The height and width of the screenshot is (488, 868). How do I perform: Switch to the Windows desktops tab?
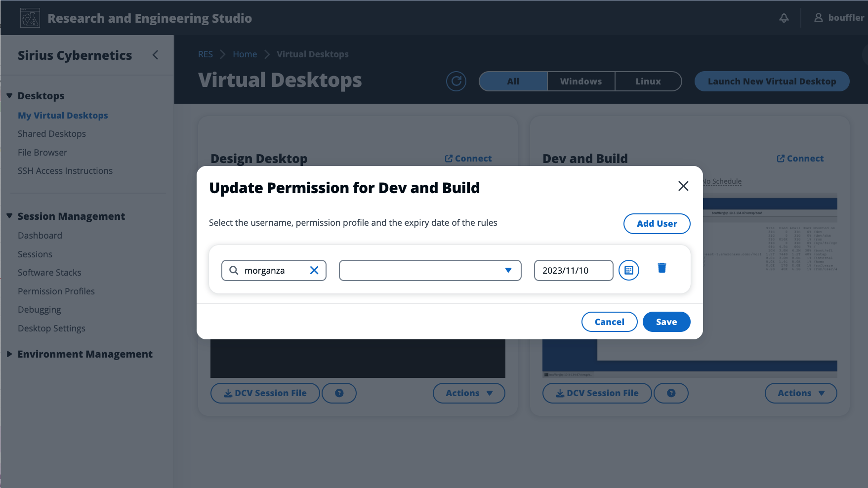580,81
